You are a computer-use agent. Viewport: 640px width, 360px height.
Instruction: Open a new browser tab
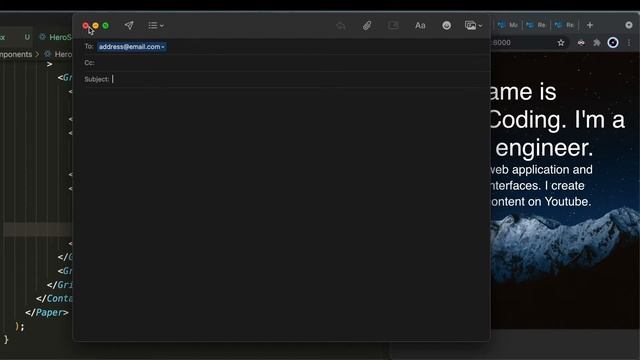pos(590,25)
